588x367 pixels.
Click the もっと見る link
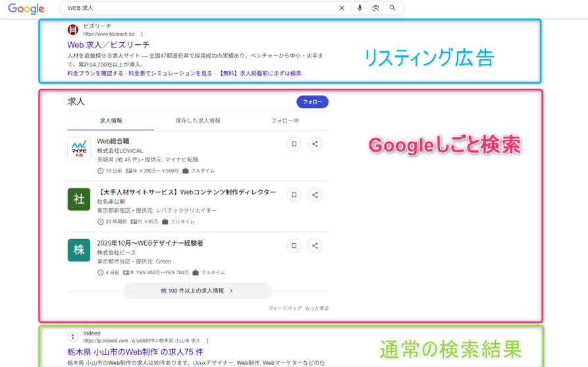(317, 308)
